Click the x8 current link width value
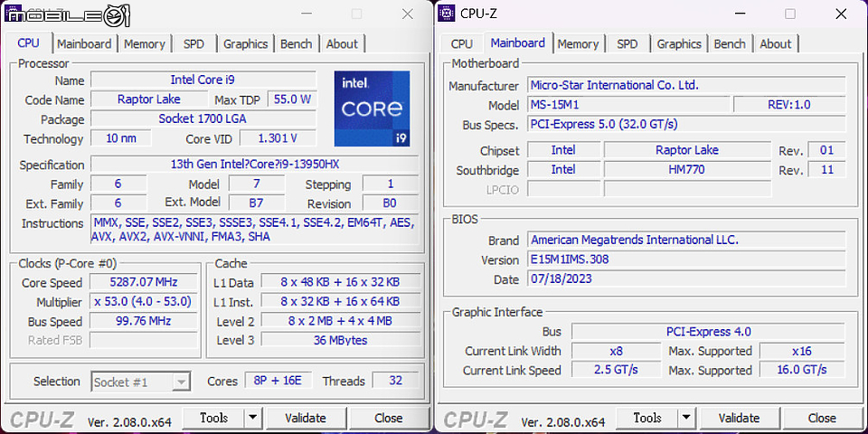This screenshot has width=868, height=434. [616, 351]
